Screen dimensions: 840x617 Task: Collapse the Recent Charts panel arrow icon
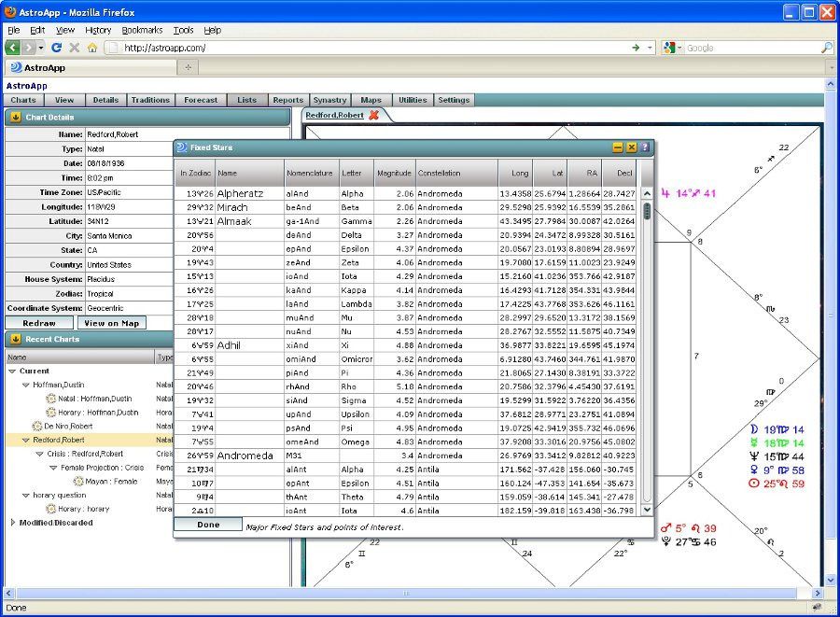click(16, 339)
